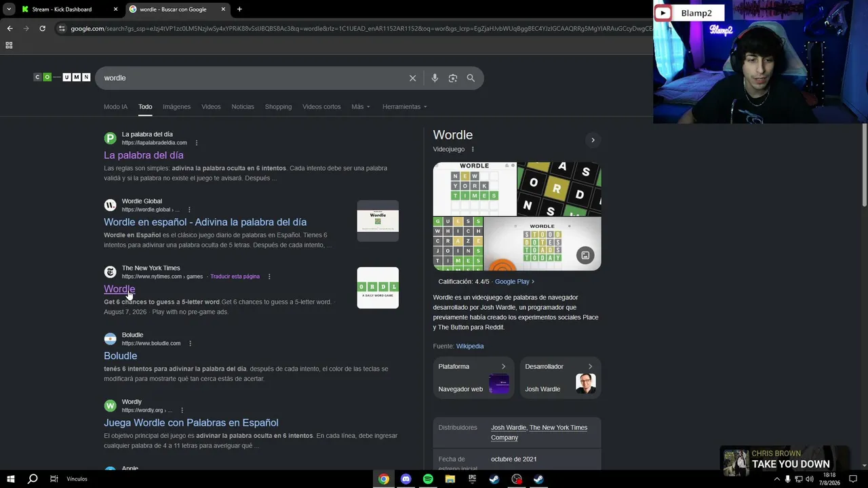Clear the search box with the X icon
Image resolution: width=868 pixels, height=488 pixels.
tap(412, 78)
